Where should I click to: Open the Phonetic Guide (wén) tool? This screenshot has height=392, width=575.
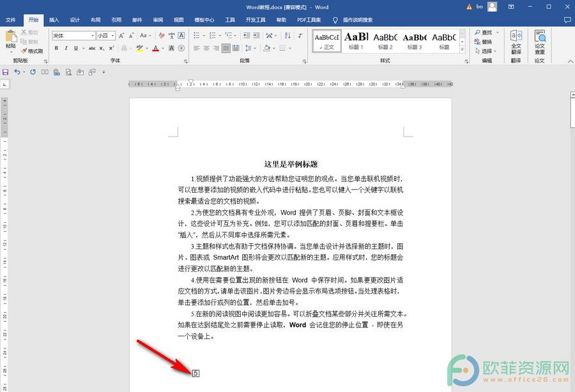pyautogui.click(x=172, y=36)
